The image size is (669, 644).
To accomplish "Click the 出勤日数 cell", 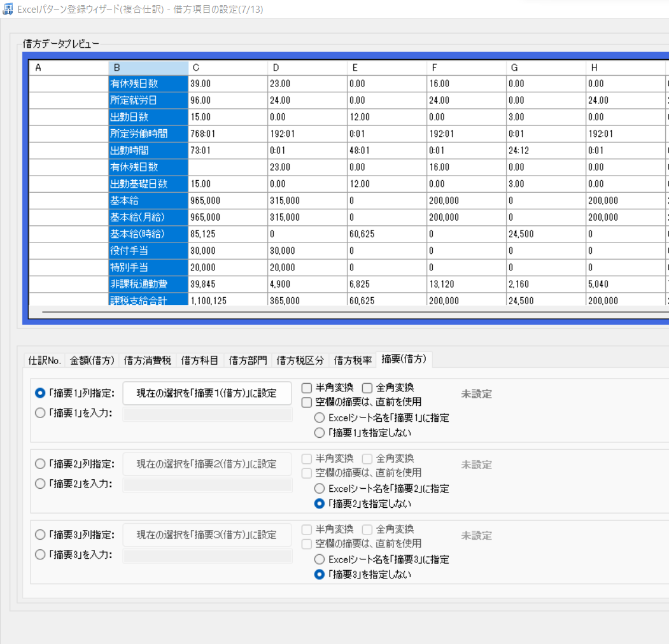I will (148, 117).
